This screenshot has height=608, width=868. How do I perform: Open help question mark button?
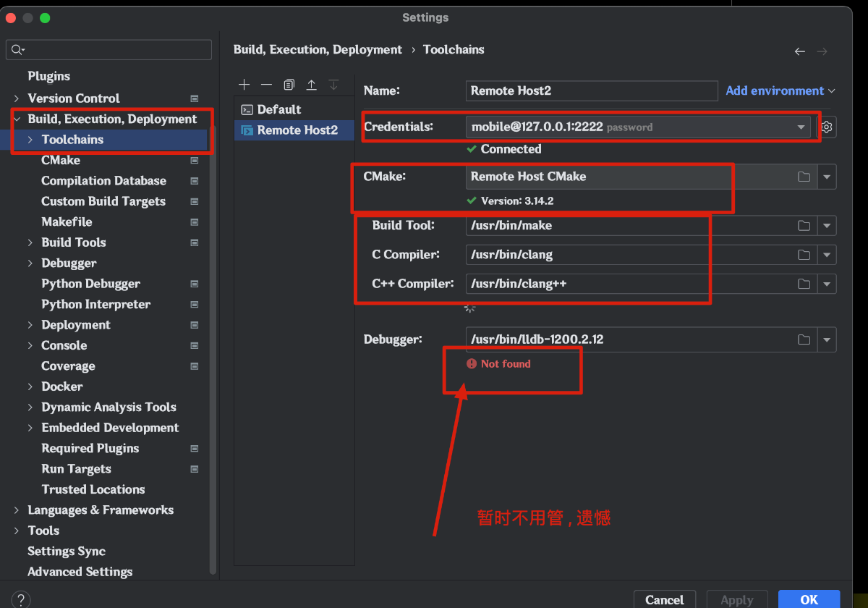(x=21, y=600)
